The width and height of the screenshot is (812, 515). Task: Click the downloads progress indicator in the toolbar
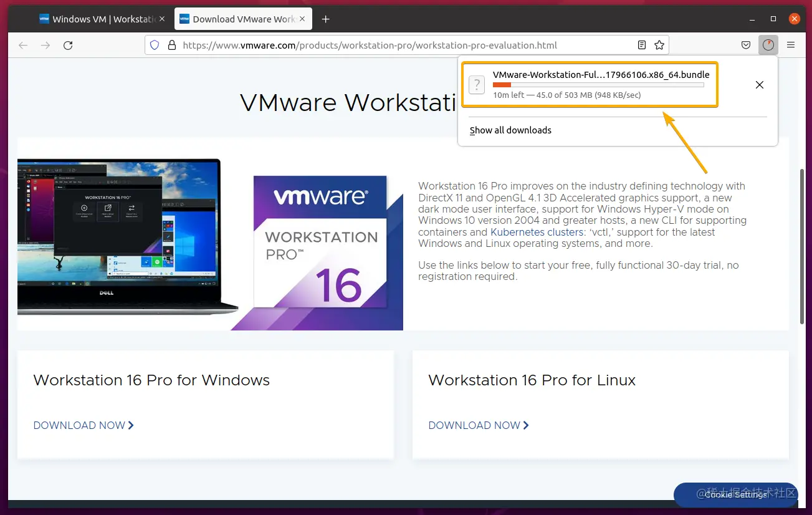(768, 45)
